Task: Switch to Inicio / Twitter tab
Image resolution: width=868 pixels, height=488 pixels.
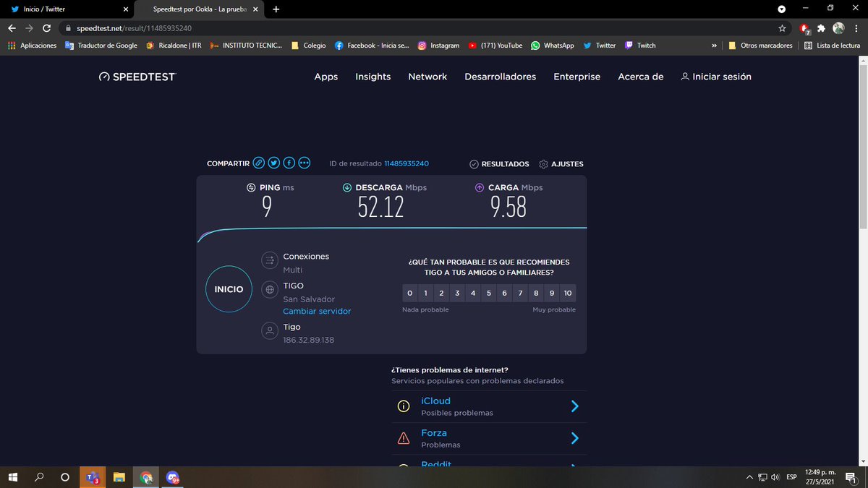Action: click(x=67, y=9)
